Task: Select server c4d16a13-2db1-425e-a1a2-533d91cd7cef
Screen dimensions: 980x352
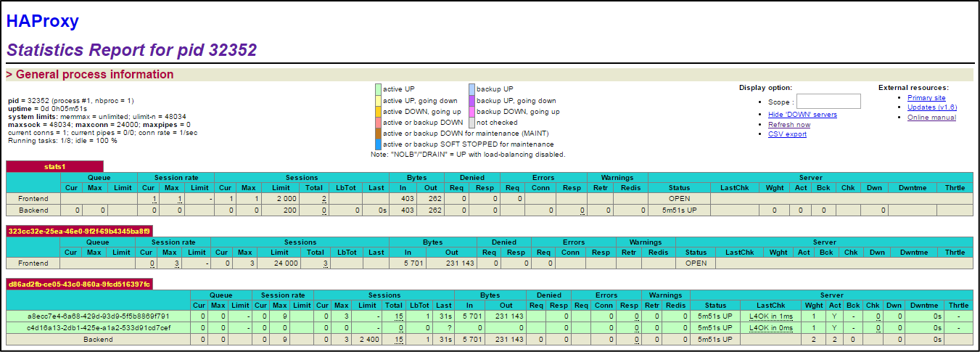Action: [x=98, y=328]
